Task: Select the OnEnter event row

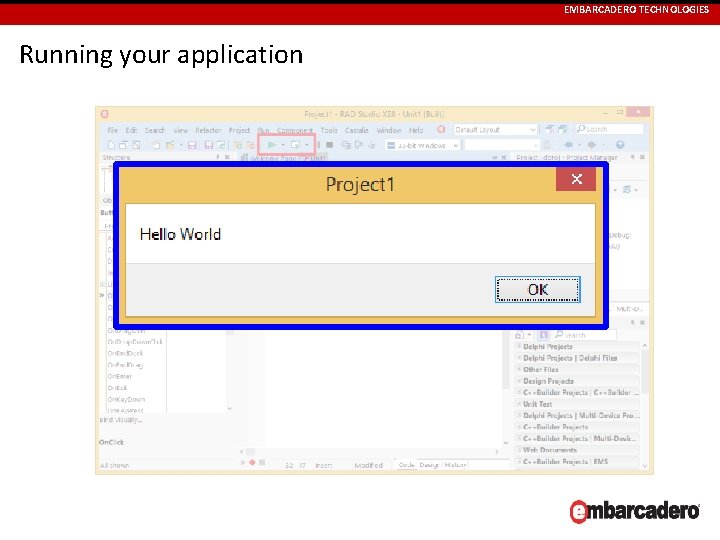Action: point(120,377)
